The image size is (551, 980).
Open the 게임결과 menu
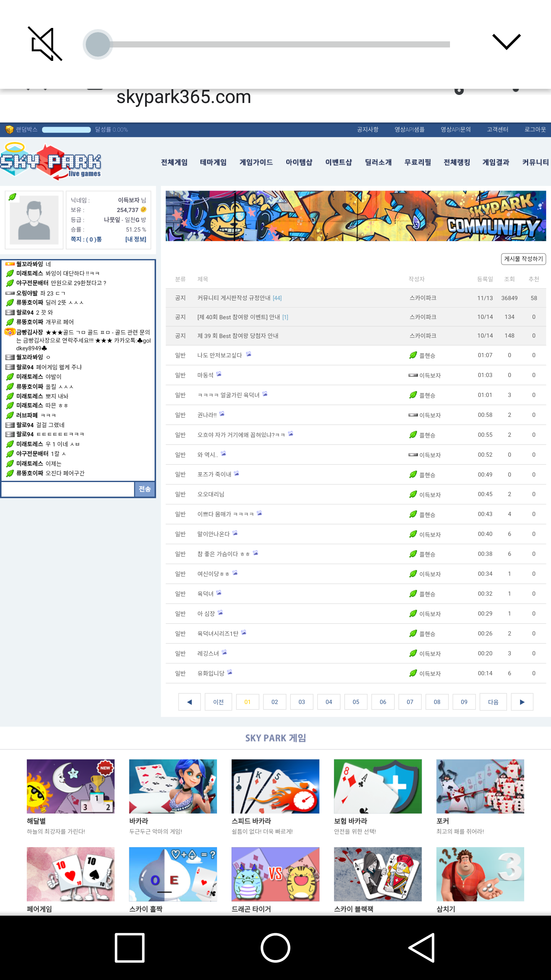coord(496,162)
